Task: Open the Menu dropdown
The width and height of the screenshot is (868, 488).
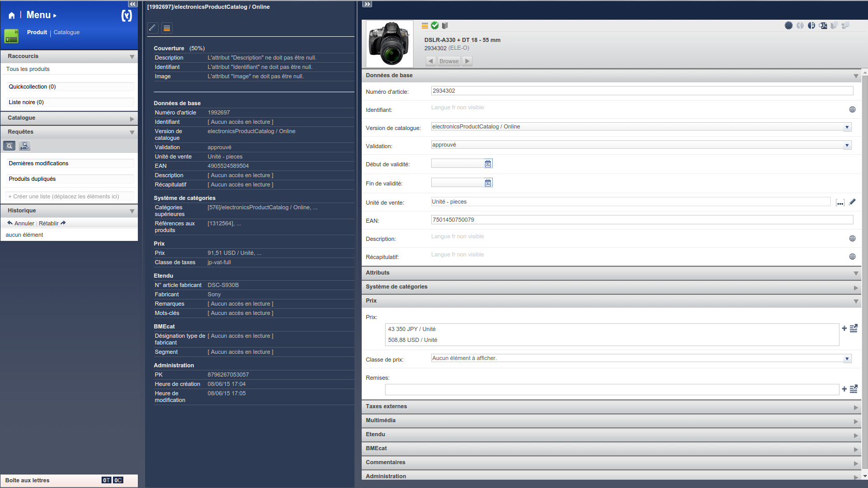Action: tap(41, 15)
